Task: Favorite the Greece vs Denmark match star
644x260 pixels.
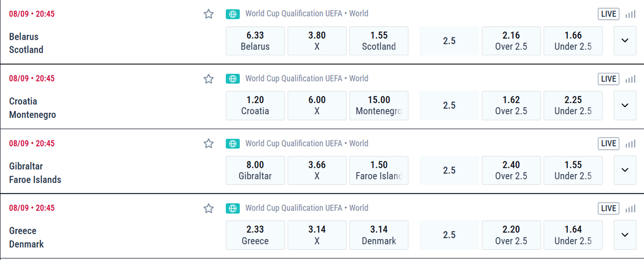Action: click(x=209, y=208)
